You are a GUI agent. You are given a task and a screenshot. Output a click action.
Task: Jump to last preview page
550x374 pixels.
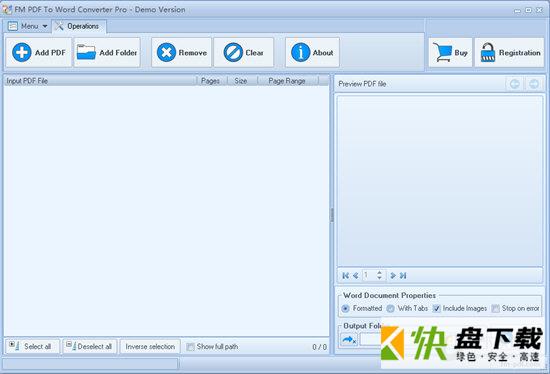(x=403, y=275)
